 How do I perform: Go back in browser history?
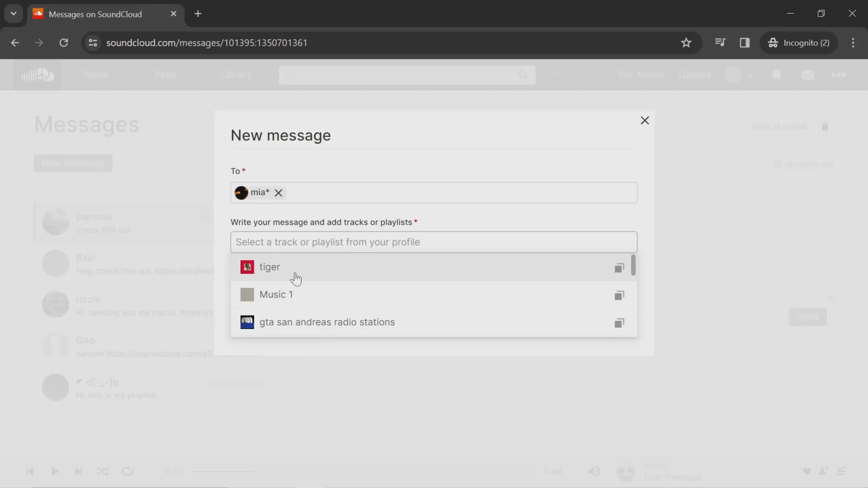[x=15, y=43]
